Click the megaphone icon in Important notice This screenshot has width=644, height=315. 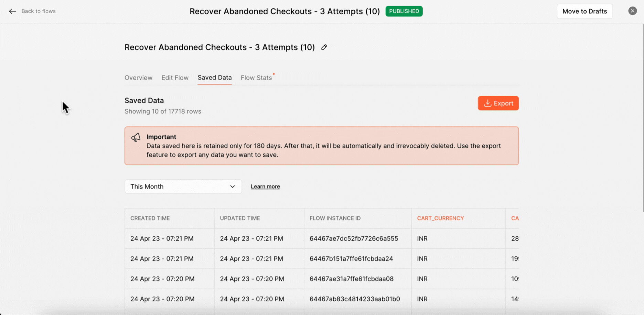coord(136,137)
